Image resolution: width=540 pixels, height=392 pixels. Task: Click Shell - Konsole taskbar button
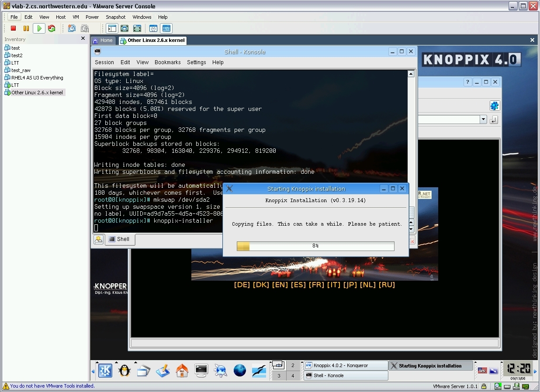click(346, 375)
